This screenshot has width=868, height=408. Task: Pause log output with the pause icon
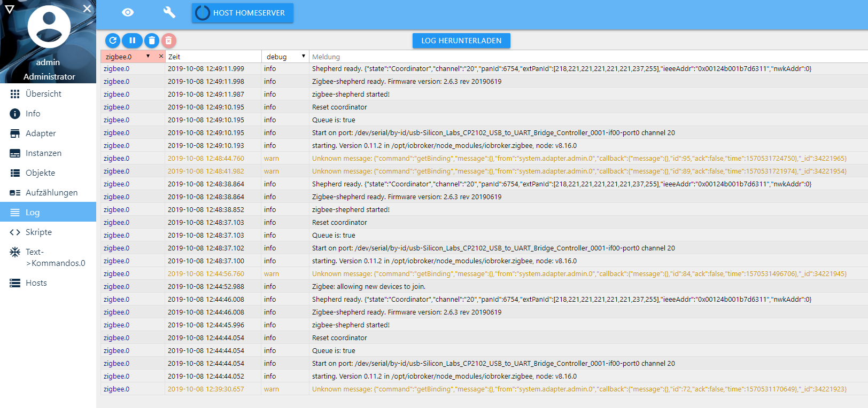pyautogui.click(x=132, y=41)
